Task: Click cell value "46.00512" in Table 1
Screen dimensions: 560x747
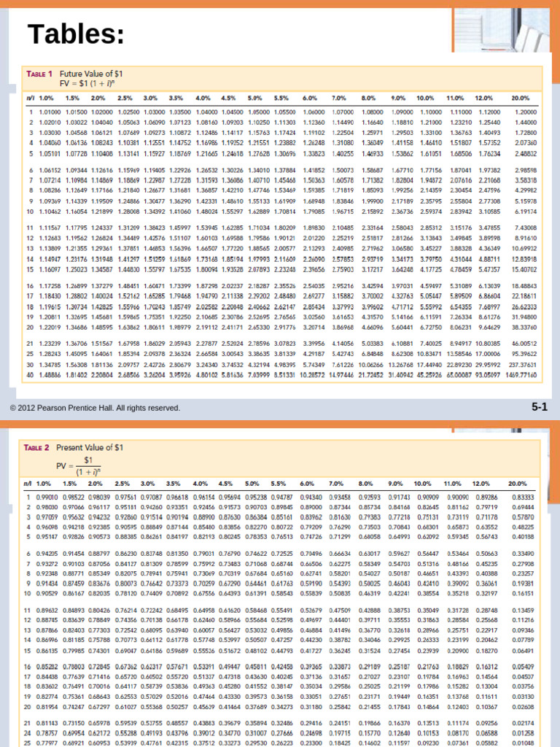Action: 525,344
